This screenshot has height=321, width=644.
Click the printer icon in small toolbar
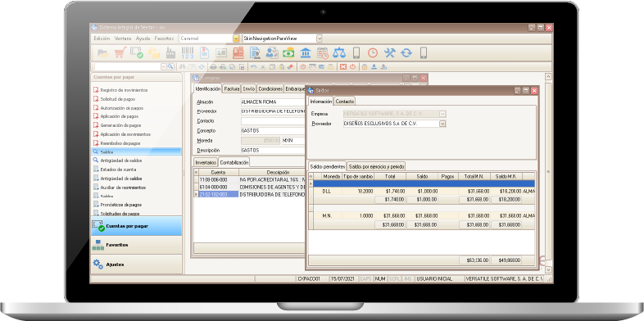(x=213, y=66)
